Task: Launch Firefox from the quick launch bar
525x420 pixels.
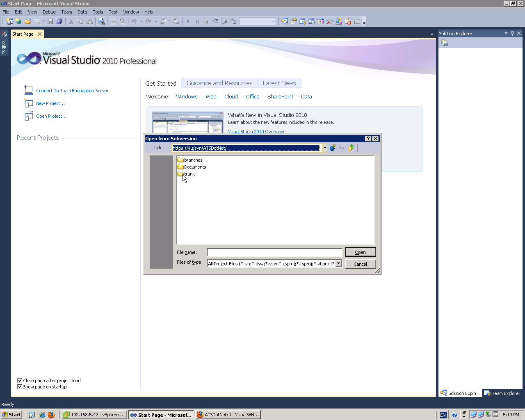Action: click(x=51, y=415)
